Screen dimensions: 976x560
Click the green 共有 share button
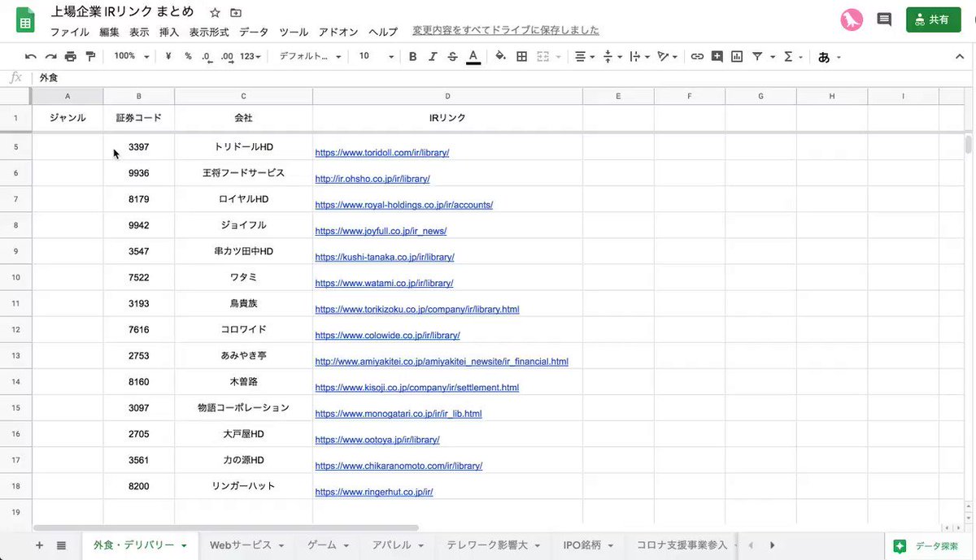pos(933,20)
